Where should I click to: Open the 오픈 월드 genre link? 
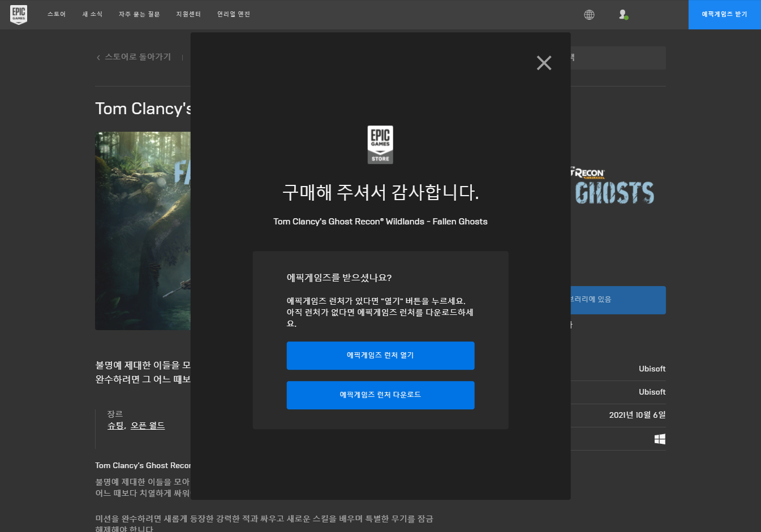pyautogui.click(x=148, y=426)
